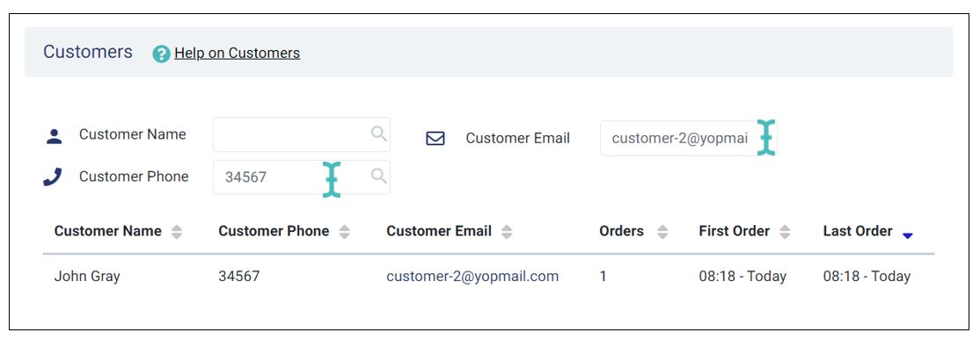Screen dimensions: 980x347
Task: Click the help question mark icon
Action: click(x=161, y=54)
